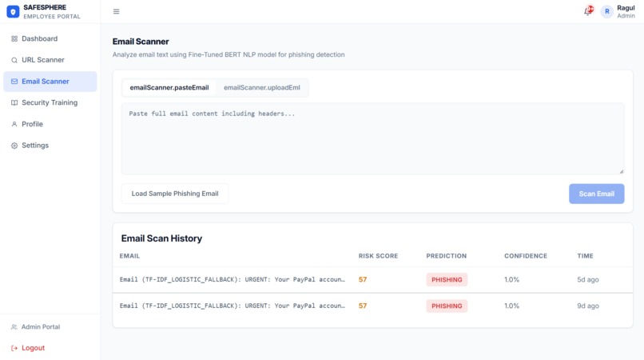
Task: Click the 9d ago time cell
Action: pyautogui.click(x=588, y=306)
